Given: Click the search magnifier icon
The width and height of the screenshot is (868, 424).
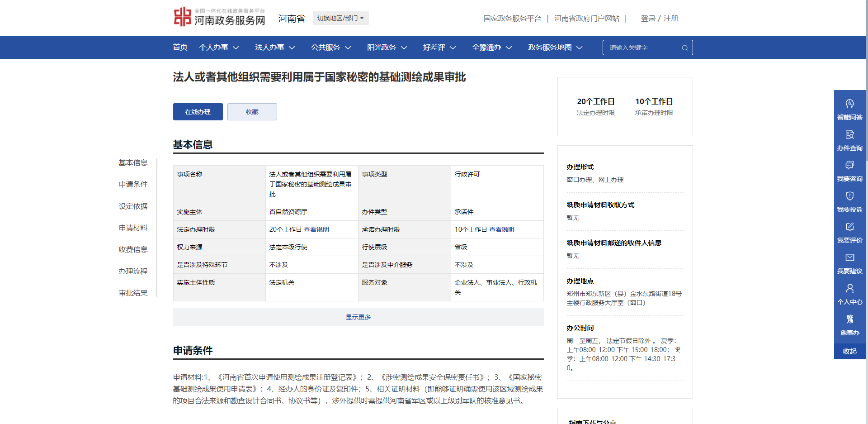Looking at the screenshot, I should point(685,48).
